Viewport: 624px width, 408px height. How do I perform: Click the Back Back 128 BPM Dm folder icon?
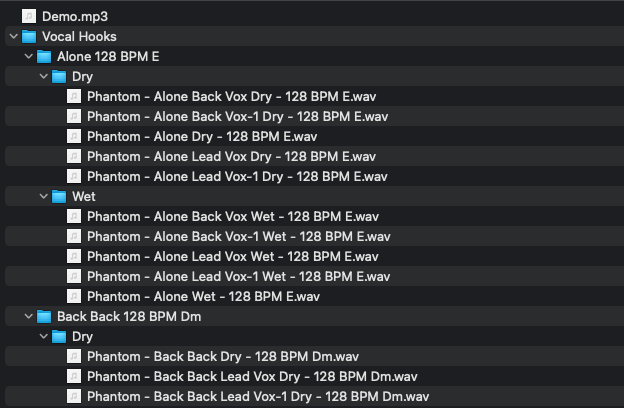44,316
